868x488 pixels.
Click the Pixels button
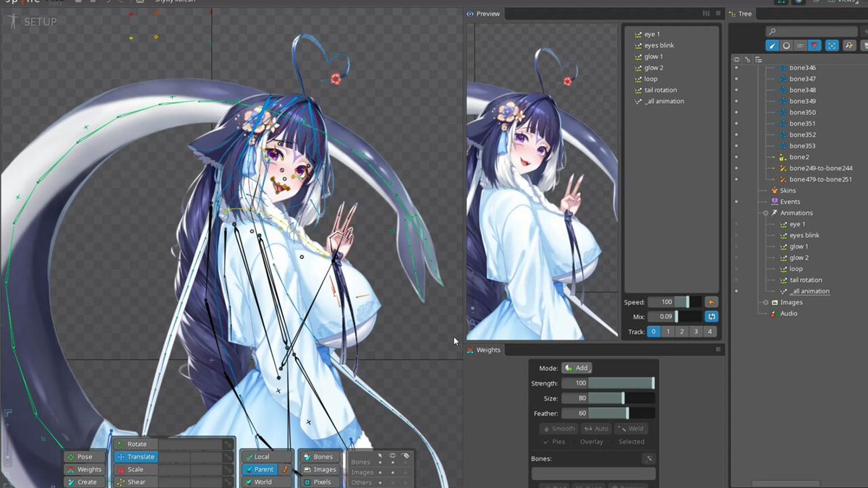[x=320, y=481]
